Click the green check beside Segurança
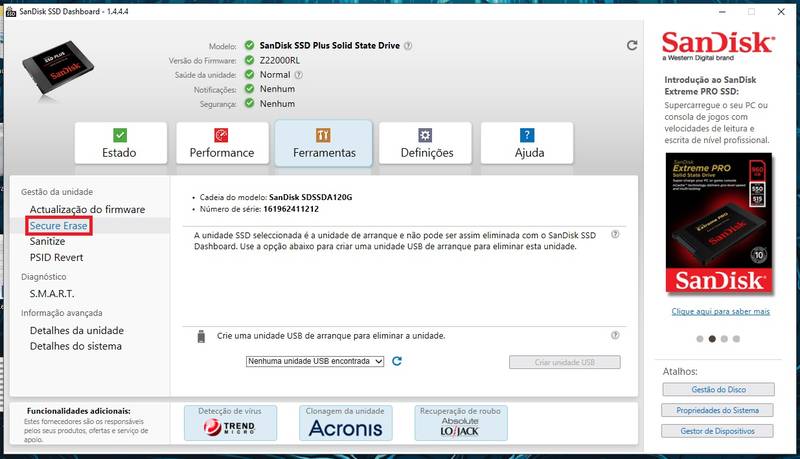 tap(249, 103)
